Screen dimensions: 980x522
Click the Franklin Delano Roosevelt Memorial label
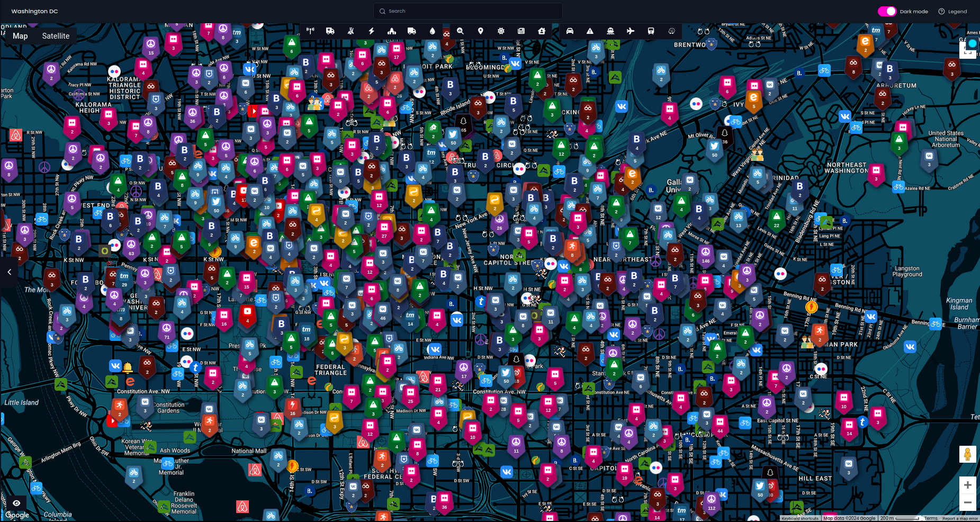[184, 503]
